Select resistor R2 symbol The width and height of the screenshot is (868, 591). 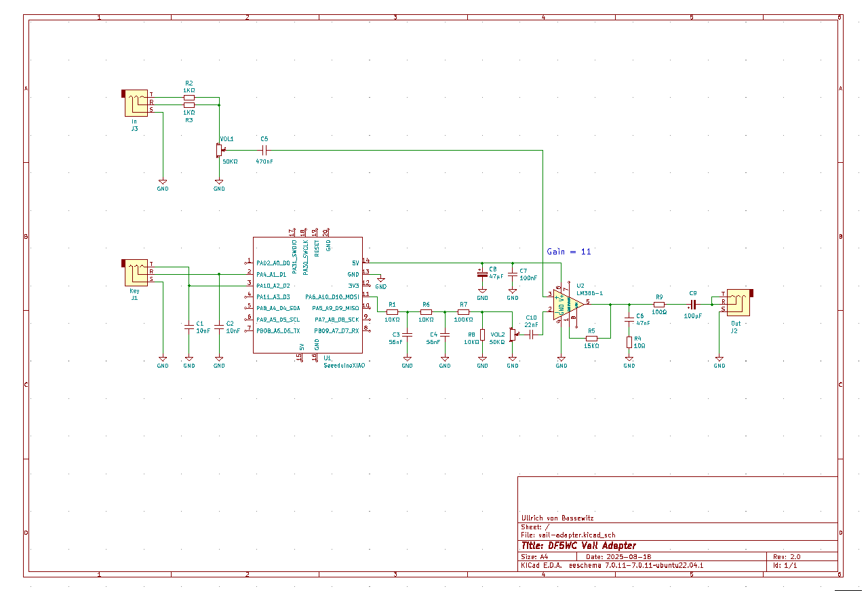coord(189,98)
